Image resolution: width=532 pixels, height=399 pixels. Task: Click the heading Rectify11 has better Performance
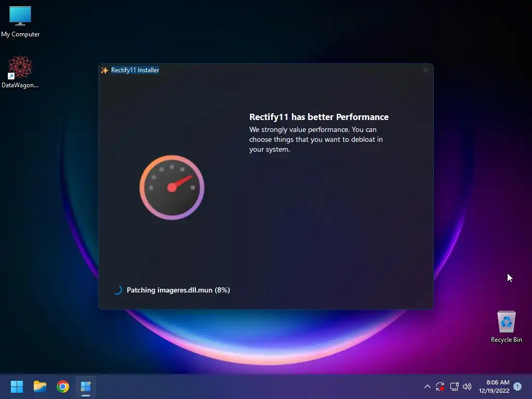click(319, 117)
